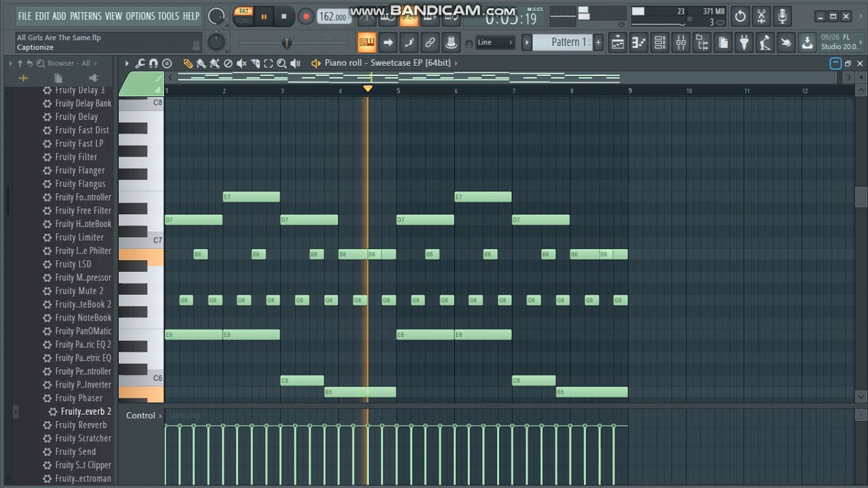Viewport: 868px width, 488px height.
Task: Click the scissors one-click audio recording icon
Action: (762, 16)
